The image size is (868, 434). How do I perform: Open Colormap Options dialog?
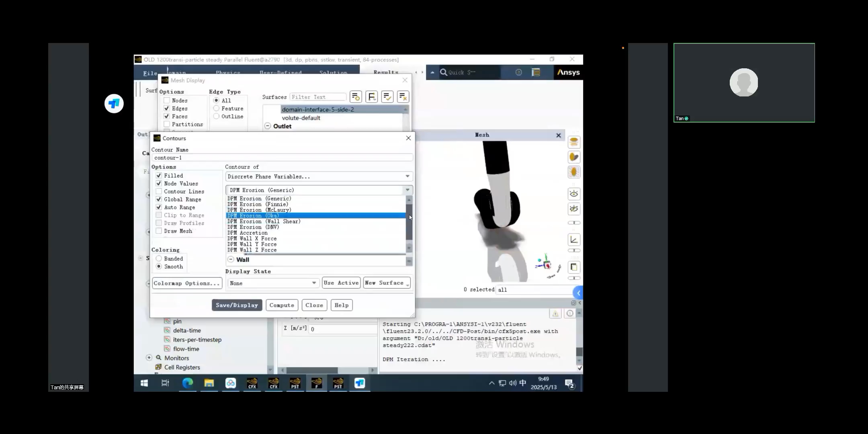tap(187, 283)
